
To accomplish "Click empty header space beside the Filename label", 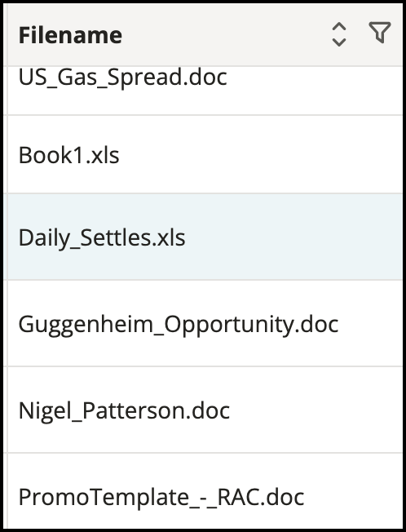I will [223, 35].
